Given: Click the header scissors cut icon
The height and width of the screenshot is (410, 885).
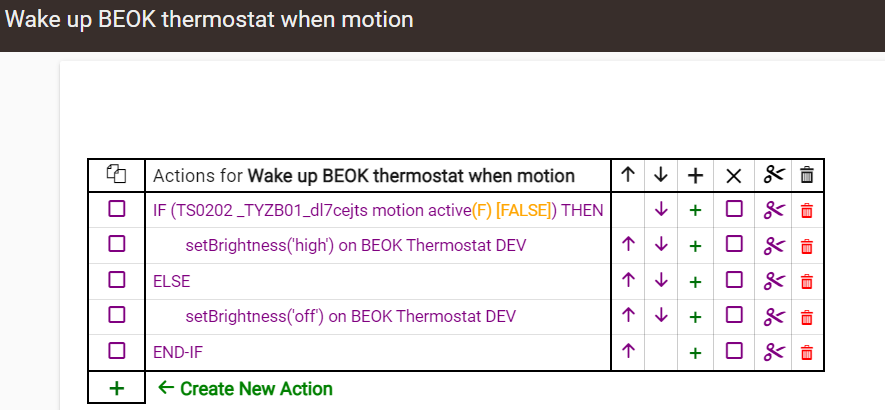Looking at the screenshot, I should click(774, 175).
